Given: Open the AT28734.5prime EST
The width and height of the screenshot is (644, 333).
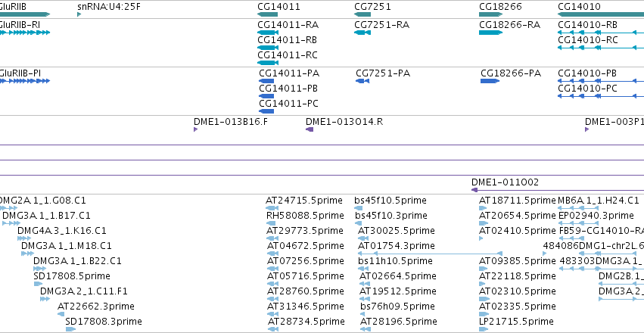Looking at the screenshot, I should tap(273, 329).
